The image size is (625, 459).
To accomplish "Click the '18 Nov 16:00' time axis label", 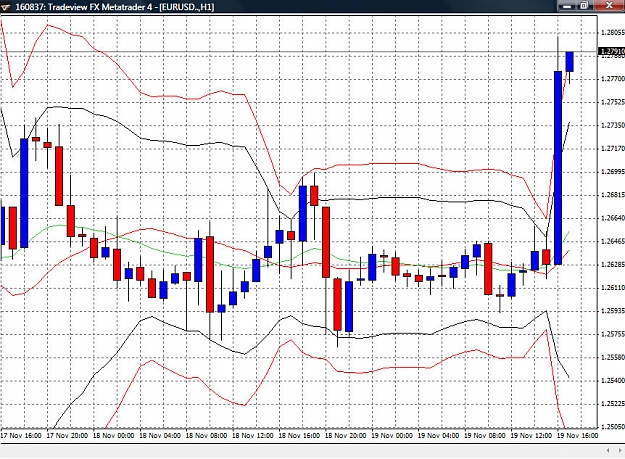I will (x=299, y=435).
